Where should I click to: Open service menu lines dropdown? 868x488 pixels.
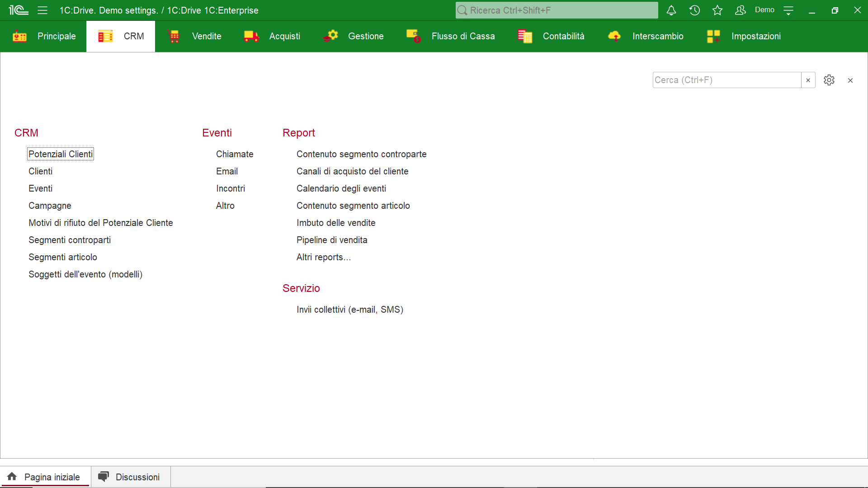point(788,10)
